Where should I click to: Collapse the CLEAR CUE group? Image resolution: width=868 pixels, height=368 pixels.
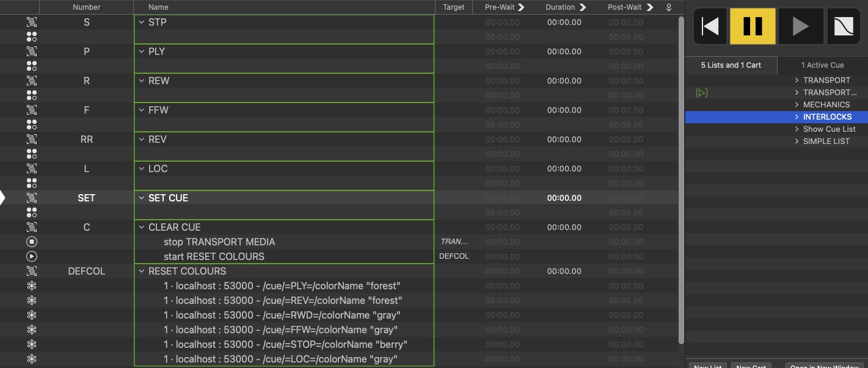click(x=142, y=227)
